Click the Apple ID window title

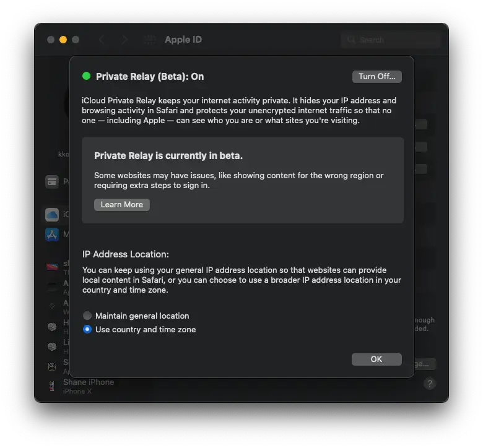point(183,40)
